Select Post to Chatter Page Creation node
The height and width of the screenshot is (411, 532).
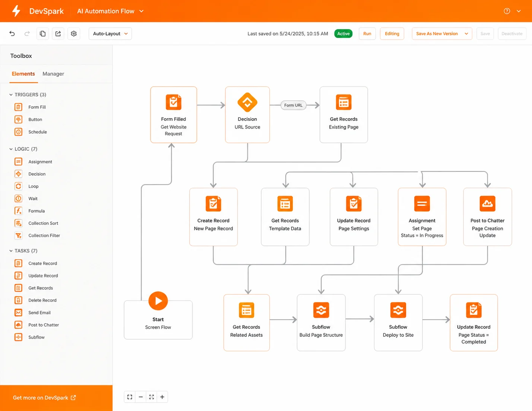[x=487, y=217]
